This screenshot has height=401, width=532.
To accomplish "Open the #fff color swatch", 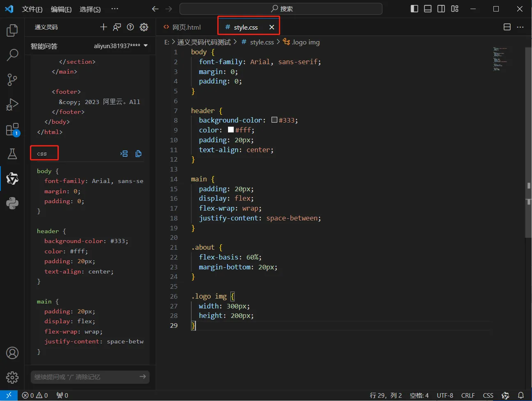I will [x=231, y=130].
